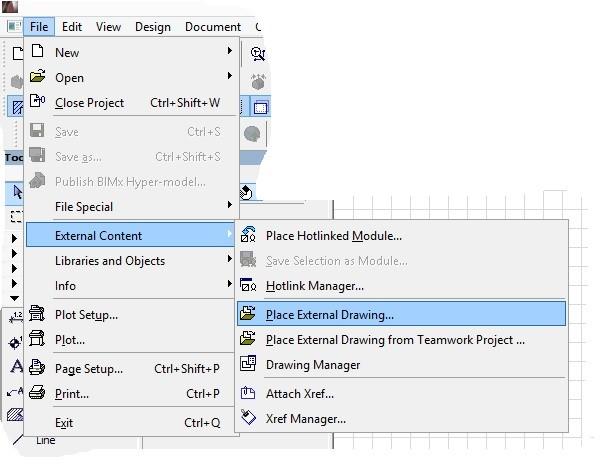Open the Edit menu in menu bar
Viewport: 608px width, 474px height.
click(x=71, y=27)
